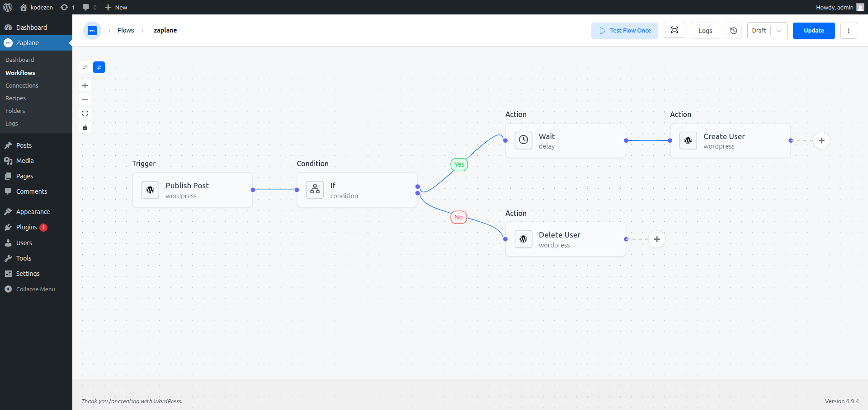The width and height of the screenshot is (868, 410).
Task: Open Comments in the admin sidebar
Action: tap(36, 191)
